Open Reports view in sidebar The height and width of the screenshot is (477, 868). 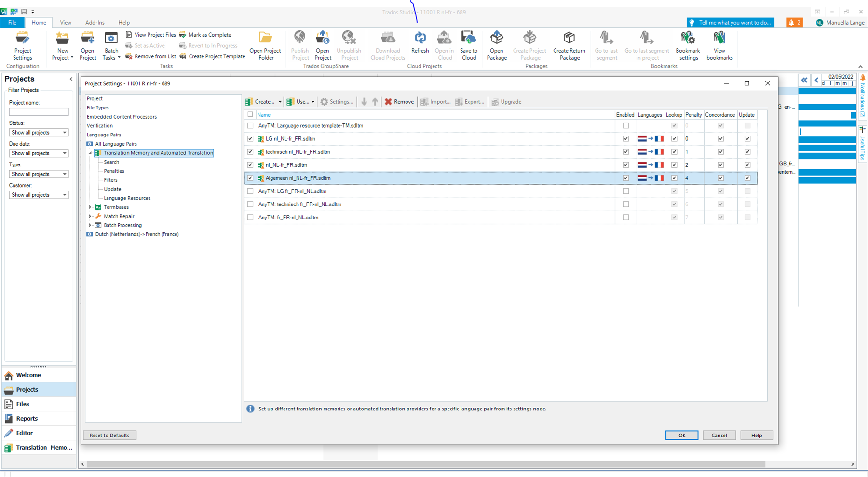point(39,418)
